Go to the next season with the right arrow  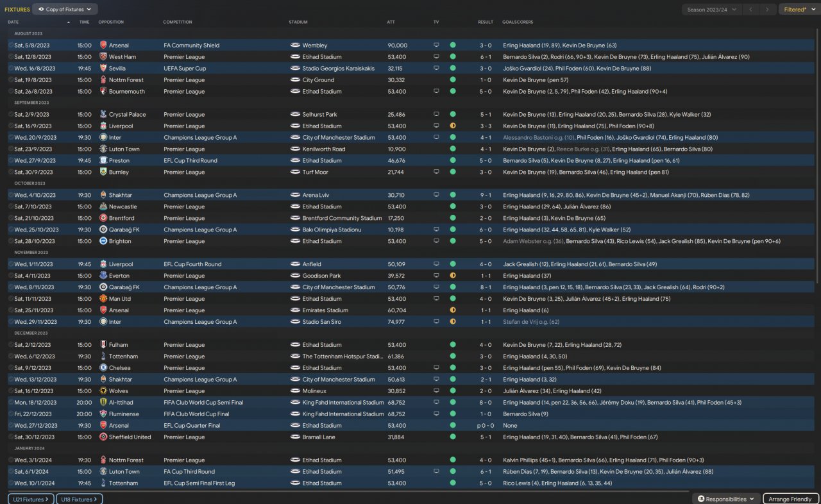pyautogui.click(x=767, y=10)
